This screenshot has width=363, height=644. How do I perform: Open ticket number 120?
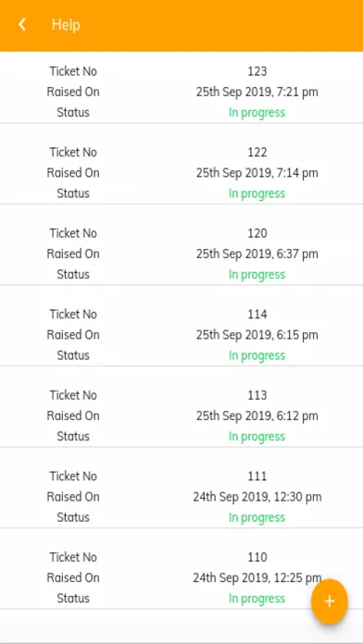point(181,254)
